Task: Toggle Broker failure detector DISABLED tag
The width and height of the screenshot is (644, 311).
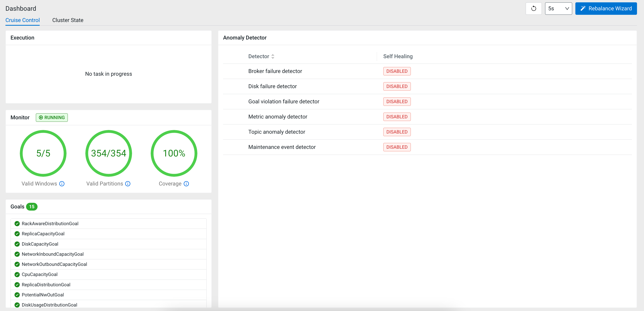Action: tap(397, 71)
